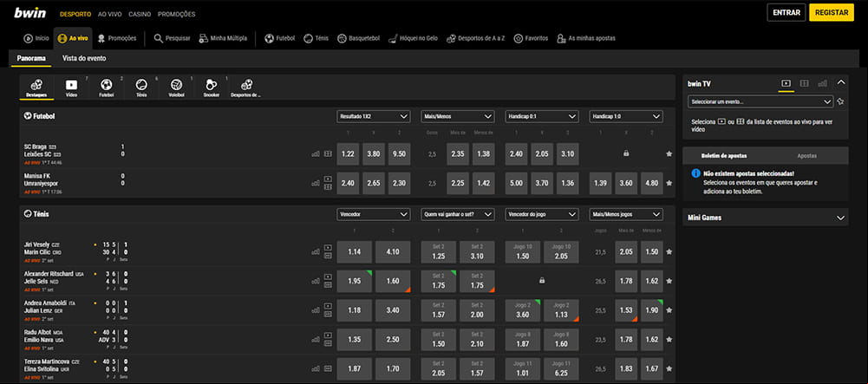868x384 pixels.
Task: Open the Handicap 1:0 dropdown
Action: 626,117
